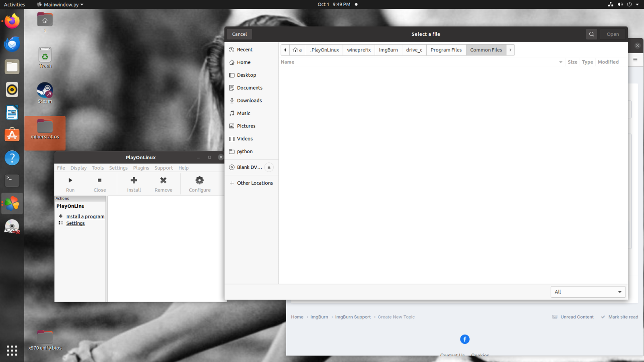Viewport: 644px width, 362px height.
Task: Click the Run play icon in PlayOnLinux
Action: click(70, 180)
